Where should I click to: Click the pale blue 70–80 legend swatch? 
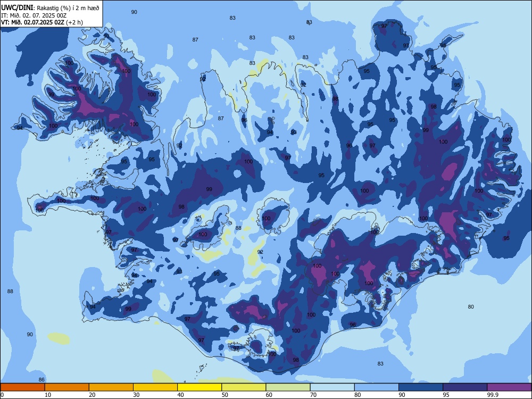click(x=332, y=387)
